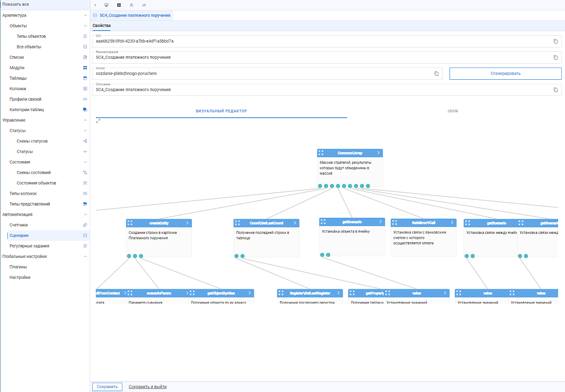The width and height of the screenshot is (565, 392).
Task: Click the Сохранить и выйти link
Action: coord(148,387)
